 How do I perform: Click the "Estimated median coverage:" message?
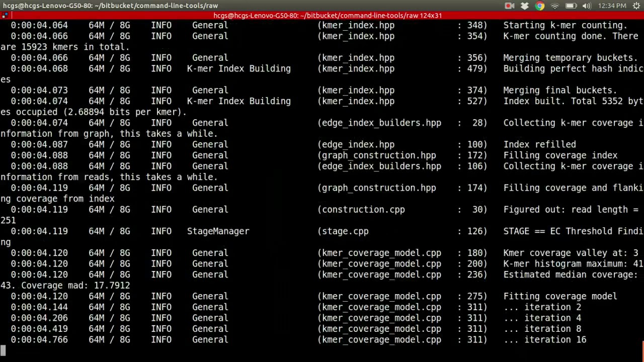point(571,275)
